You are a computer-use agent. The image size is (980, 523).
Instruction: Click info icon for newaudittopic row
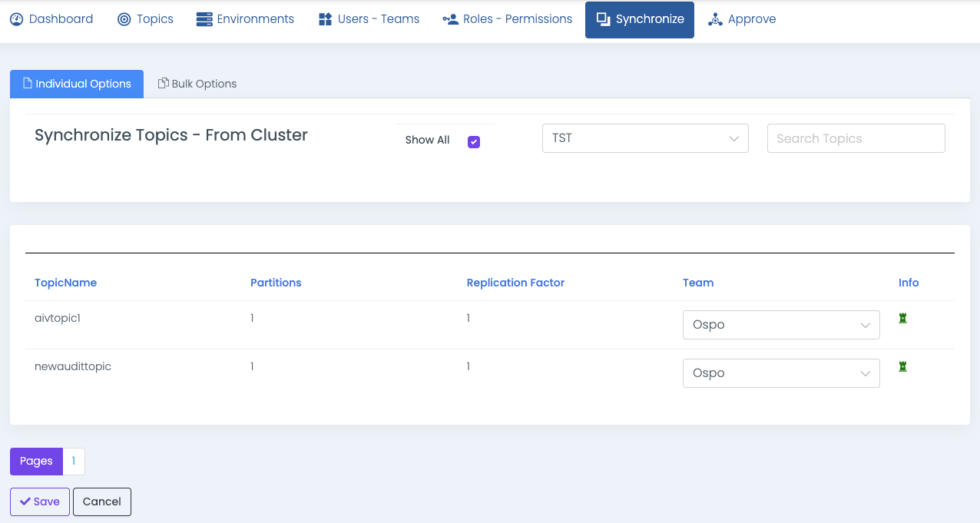coord(903,366)
